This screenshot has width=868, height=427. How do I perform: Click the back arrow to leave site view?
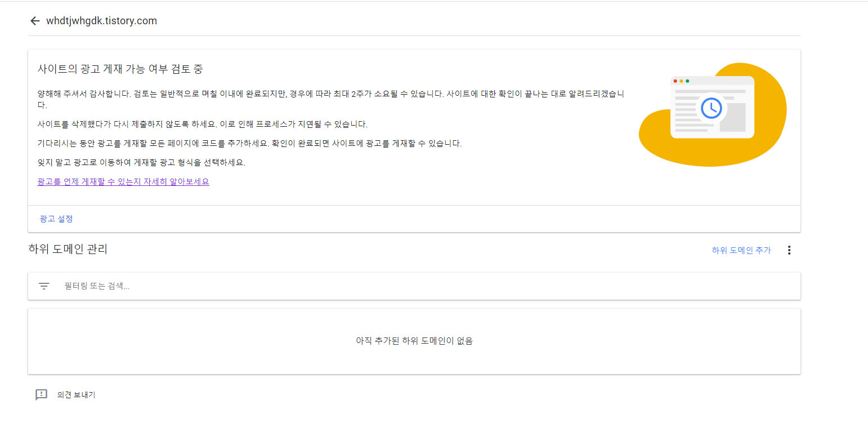(35, 20)
